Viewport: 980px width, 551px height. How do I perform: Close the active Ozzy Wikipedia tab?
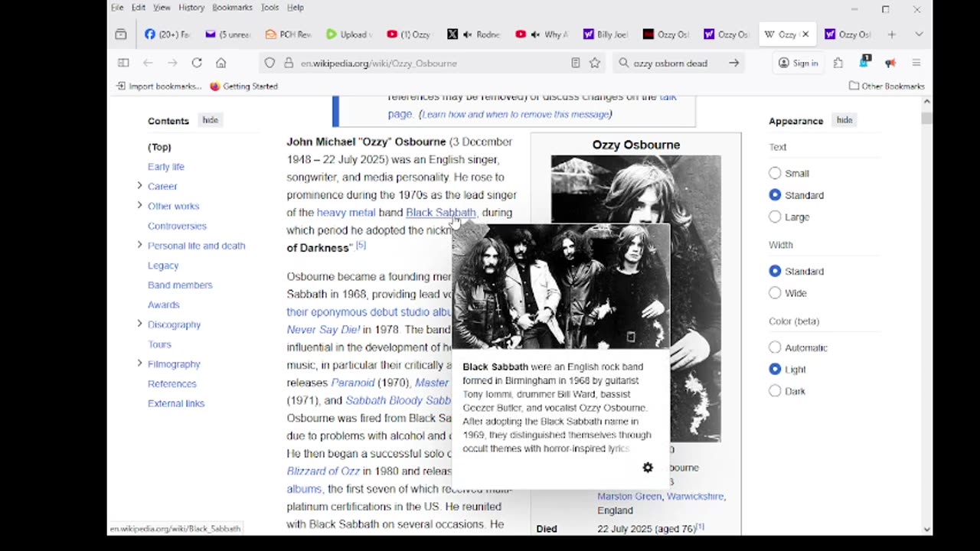tap(805, 34)
